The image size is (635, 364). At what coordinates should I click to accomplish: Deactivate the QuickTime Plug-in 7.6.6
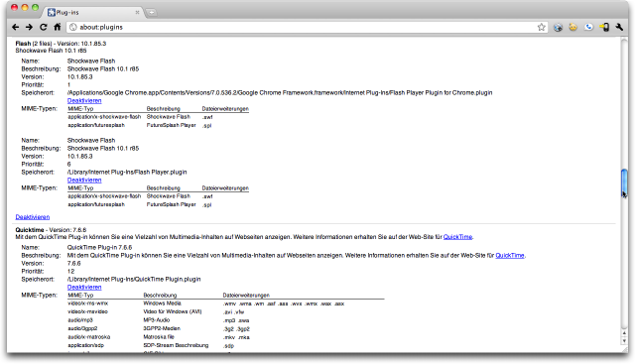click(84, 287)
